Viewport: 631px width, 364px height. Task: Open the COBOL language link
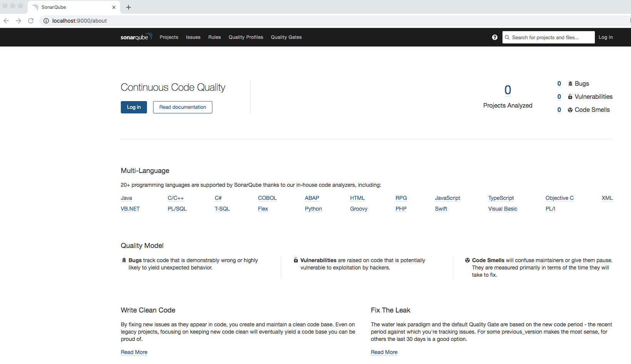pos(267,198)
